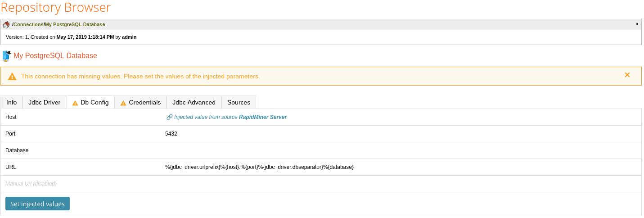Viewport: 644px width, 218px height.
Task: Select the Jdbc Advanced tab
Action: tap(194, 102)
